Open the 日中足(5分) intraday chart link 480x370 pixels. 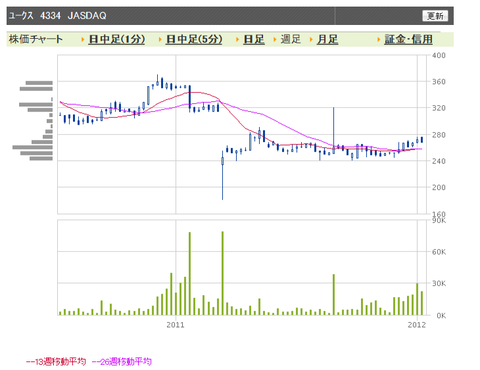(194, 39)
